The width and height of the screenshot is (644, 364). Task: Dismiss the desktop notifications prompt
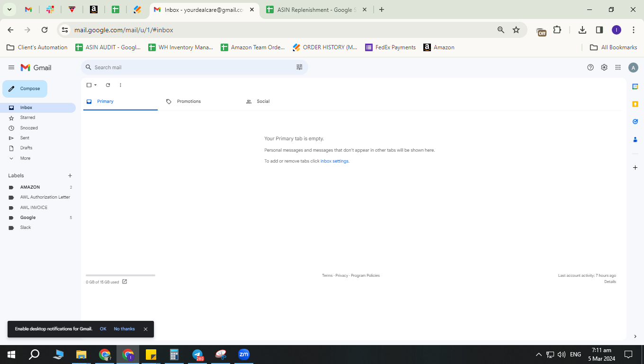(x=145, y=329)
